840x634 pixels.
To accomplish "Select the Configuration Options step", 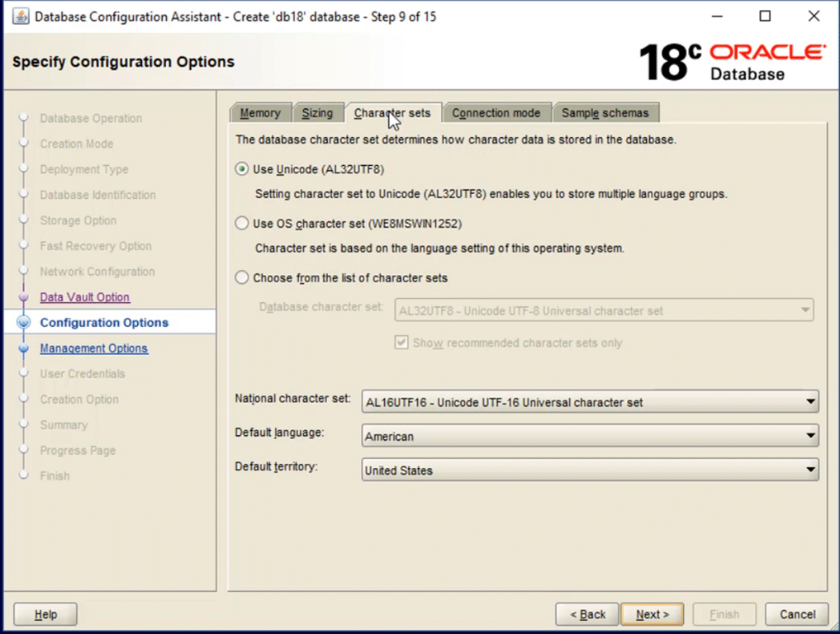I will tap(104, 322).
